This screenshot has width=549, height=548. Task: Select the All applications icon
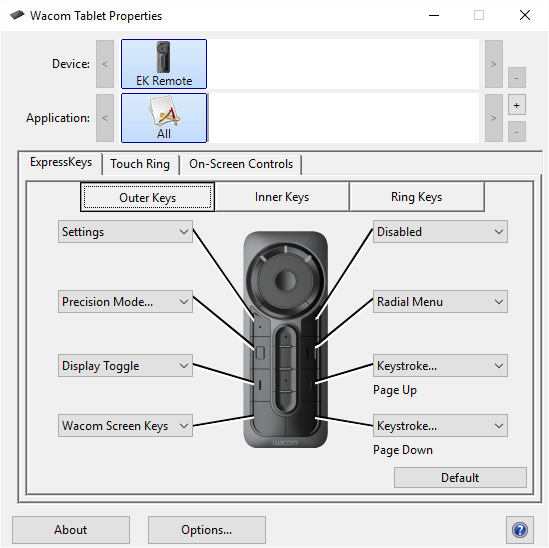164,118
